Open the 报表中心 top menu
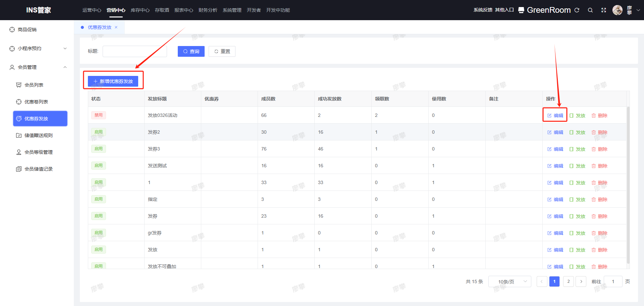Image resolution: width=644 pixels, height=306 pixels. point(183,10)
